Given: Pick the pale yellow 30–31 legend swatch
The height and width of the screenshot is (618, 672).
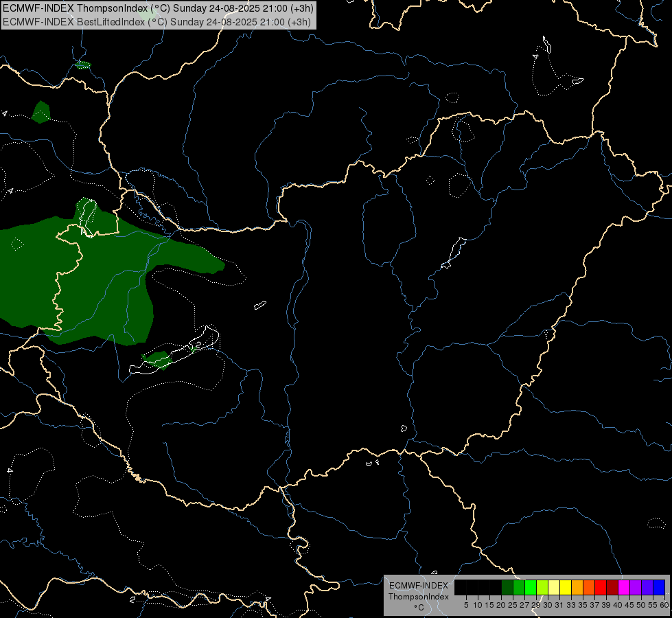Looking at the screenshot, I should 554,587.
